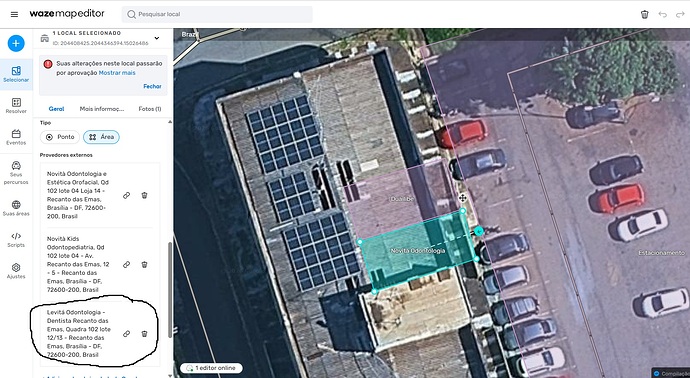Switch to Mais informações tab
The image size is (690, 378).
(102, 109)
